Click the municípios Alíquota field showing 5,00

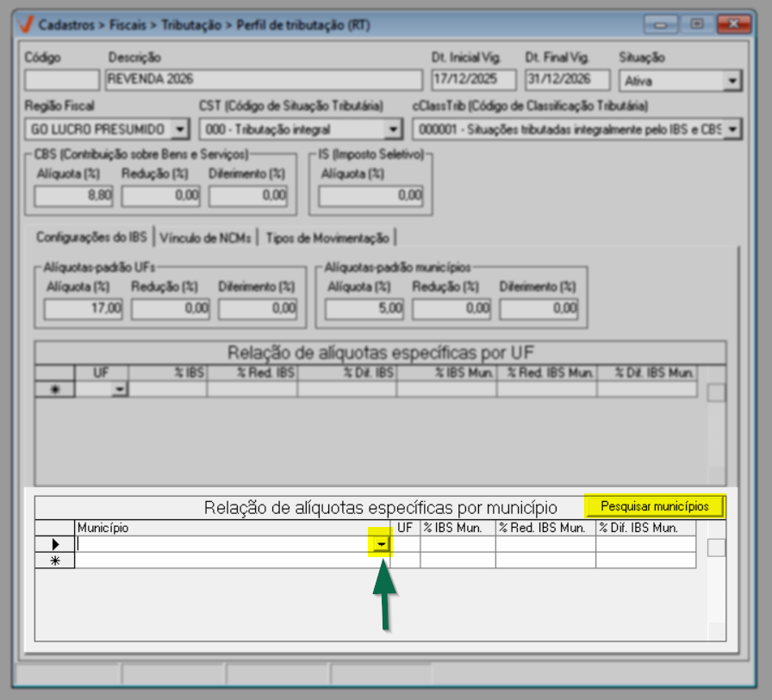364,307
